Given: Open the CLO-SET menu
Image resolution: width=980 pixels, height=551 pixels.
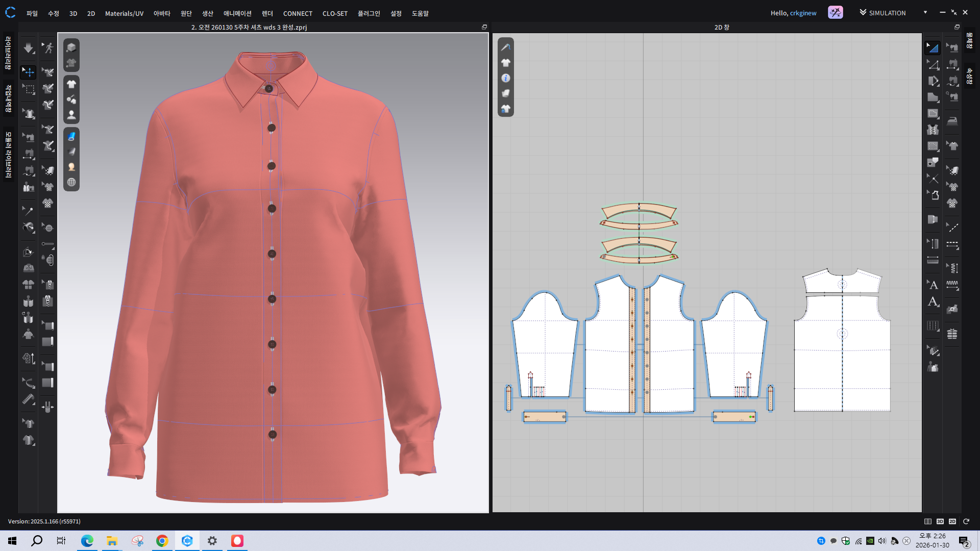Looking at the screenshot, I should pos(335,13).
